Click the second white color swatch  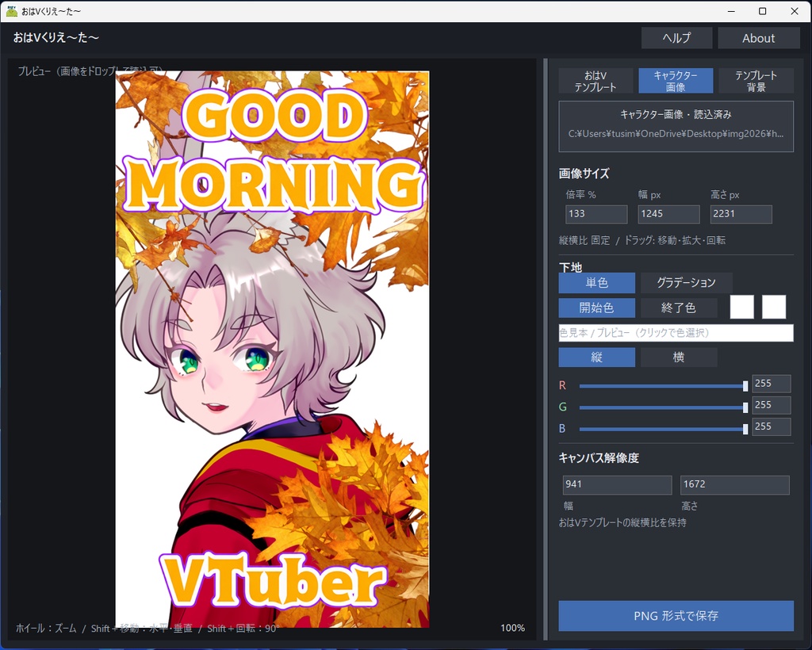tap(774, 307)
